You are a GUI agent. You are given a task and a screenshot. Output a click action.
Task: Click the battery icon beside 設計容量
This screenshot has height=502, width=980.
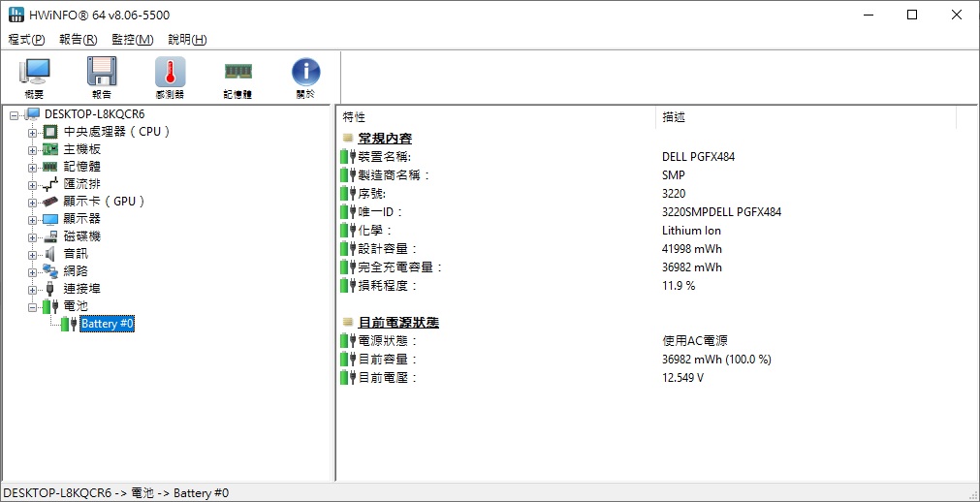[348, 249]
